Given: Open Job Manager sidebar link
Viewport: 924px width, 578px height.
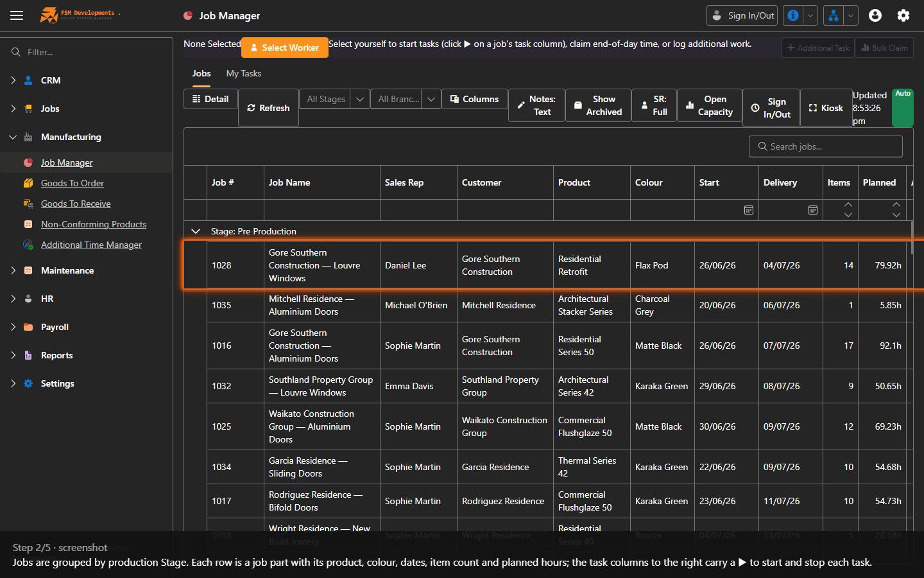Looking at the screenshot, I should tap(67, 162).
